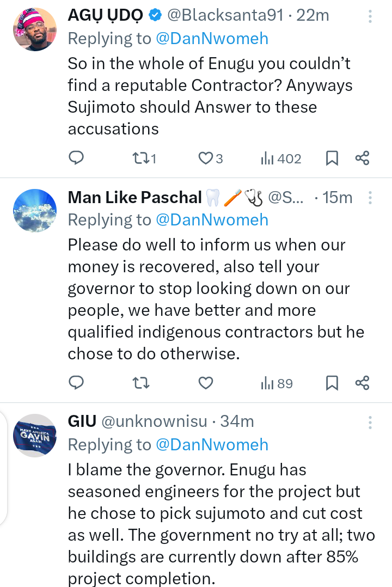Screen dimensions: 392x587
Task: Open more options for GIU's tweet
Action: (x=370, y=422)
